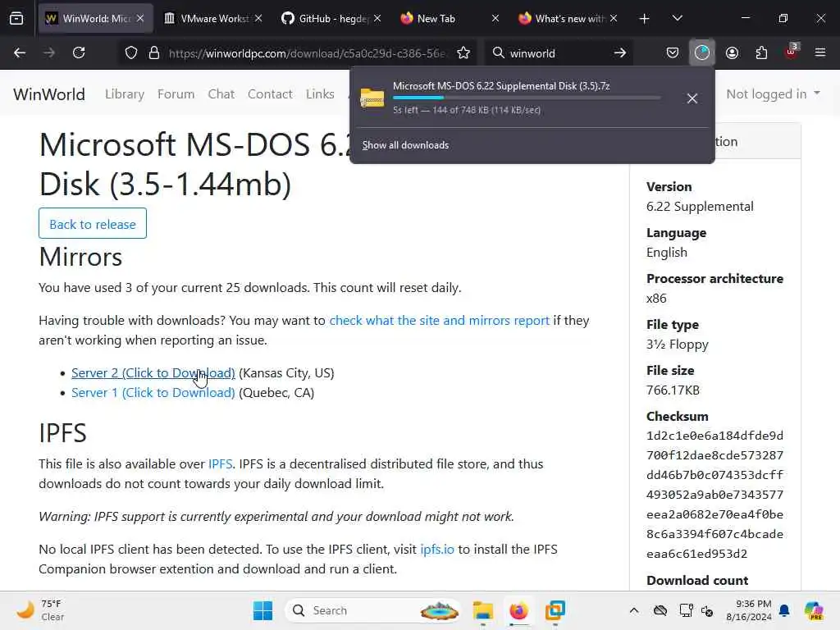Click Show all downloads
This screenshot has width=840, height=630.
coord(405,145)
